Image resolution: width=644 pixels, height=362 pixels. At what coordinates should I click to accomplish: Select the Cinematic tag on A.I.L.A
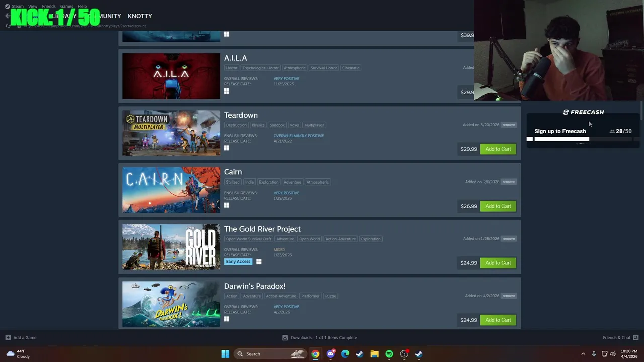(x=351, y=68)
